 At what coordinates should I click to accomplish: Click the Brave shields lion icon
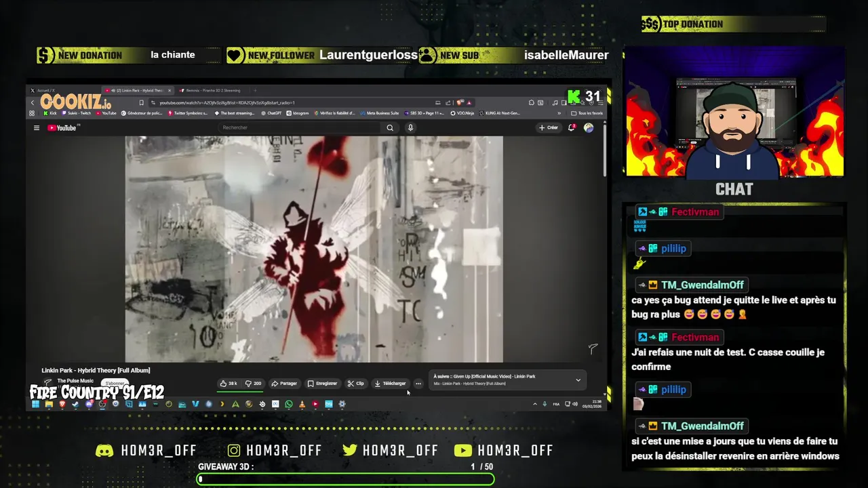pos(459,103)
